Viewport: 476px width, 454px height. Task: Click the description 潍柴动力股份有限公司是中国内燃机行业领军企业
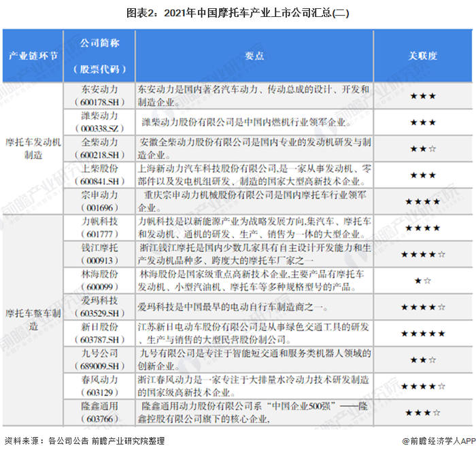coord(246,122)
